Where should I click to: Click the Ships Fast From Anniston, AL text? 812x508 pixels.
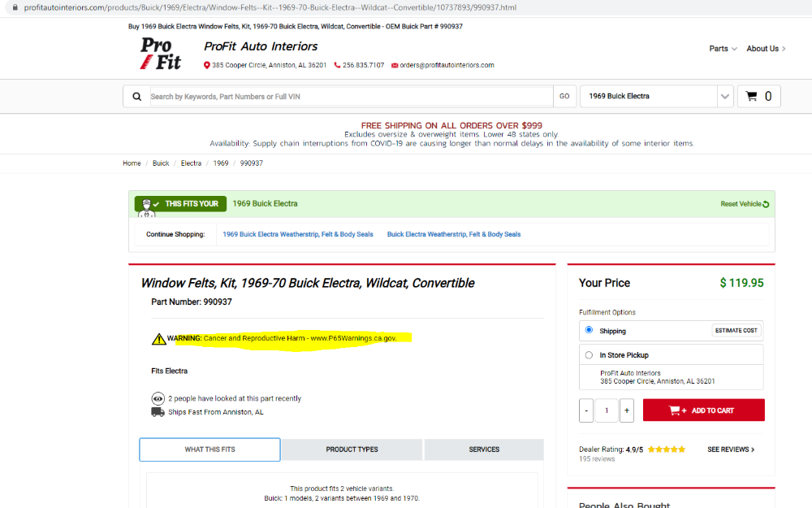(216, 413)
